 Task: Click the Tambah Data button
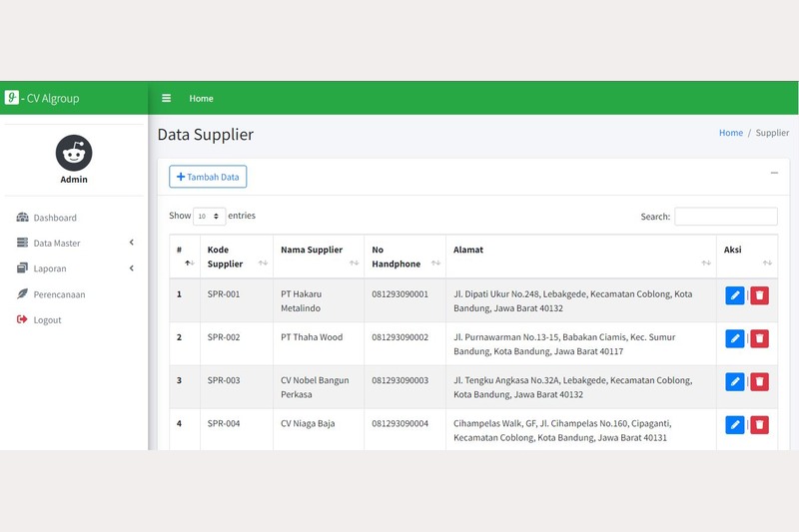pos(208,177)
